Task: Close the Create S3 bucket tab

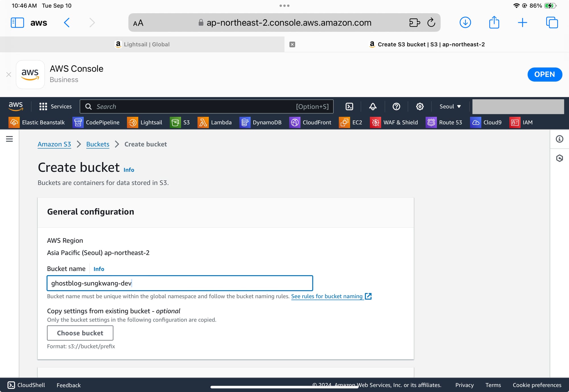Action: pos(292,44)
